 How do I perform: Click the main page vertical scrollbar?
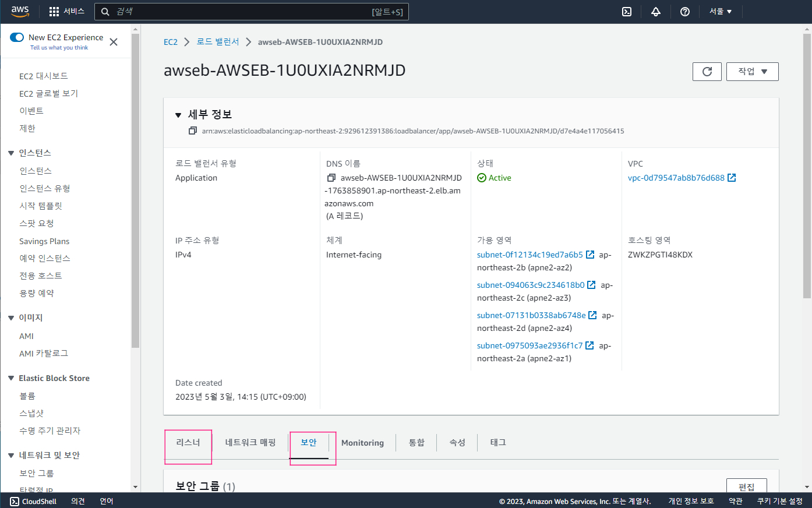807,166
